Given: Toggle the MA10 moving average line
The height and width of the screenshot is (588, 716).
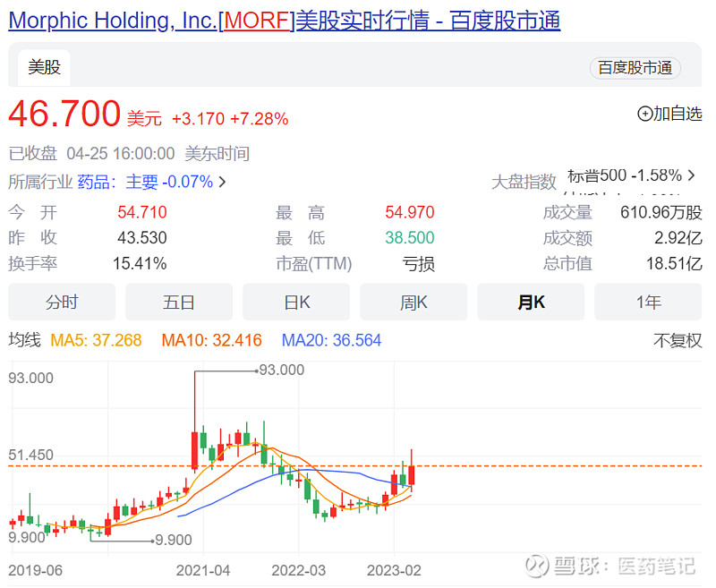Looking at the screenshot, I should tap(211, 341).
